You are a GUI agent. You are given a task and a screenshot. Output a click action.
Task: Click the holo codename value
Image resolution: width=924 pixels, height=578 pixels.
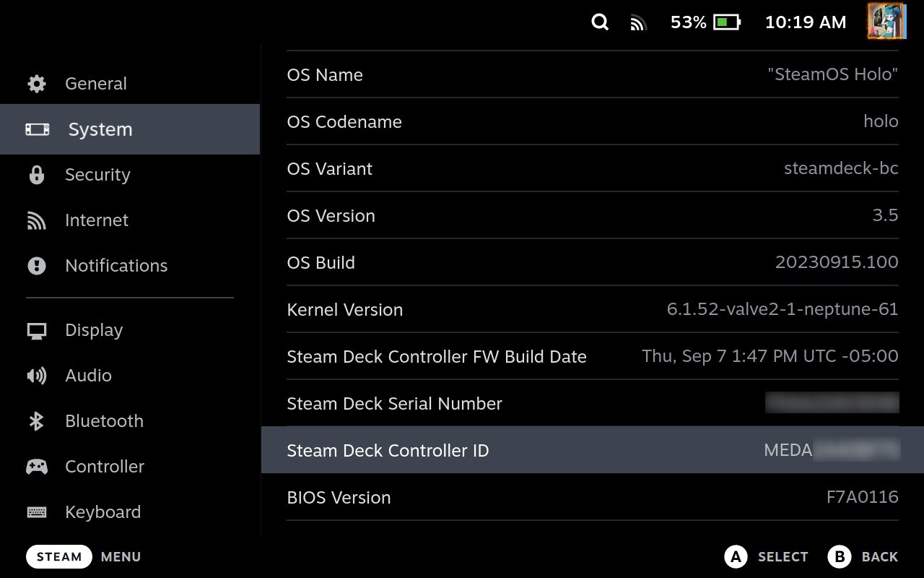tap(881, 121)
